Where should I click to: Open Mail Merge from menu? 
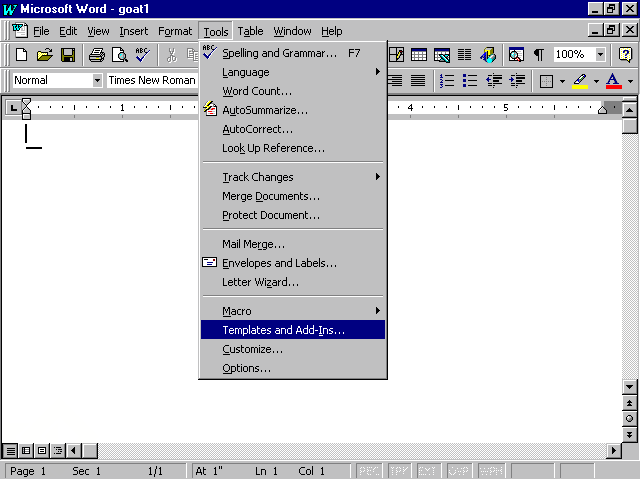pos(293,244)
